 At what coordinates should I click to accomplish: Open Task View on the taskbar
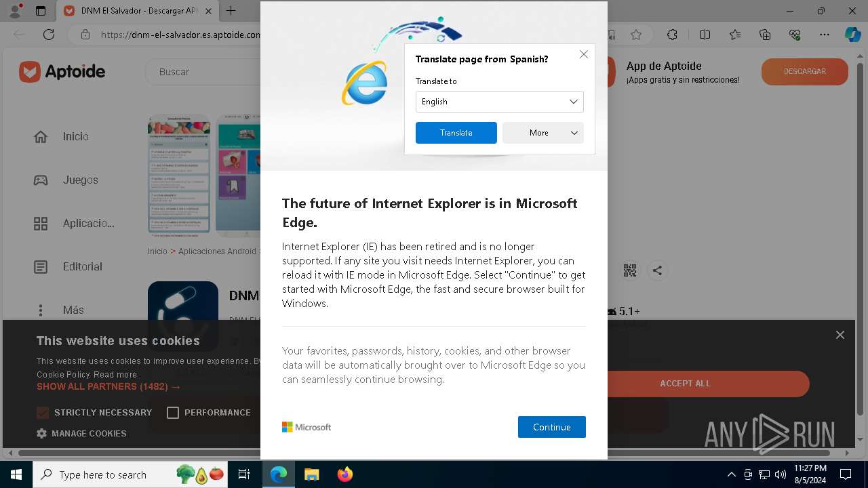244,474
